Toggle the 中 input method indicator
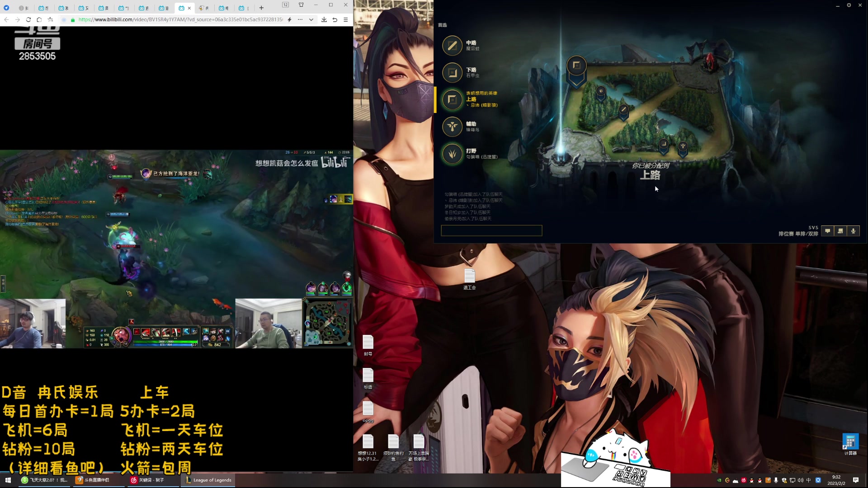Screen dimensions: 868x488 click(x=809, y=480)
